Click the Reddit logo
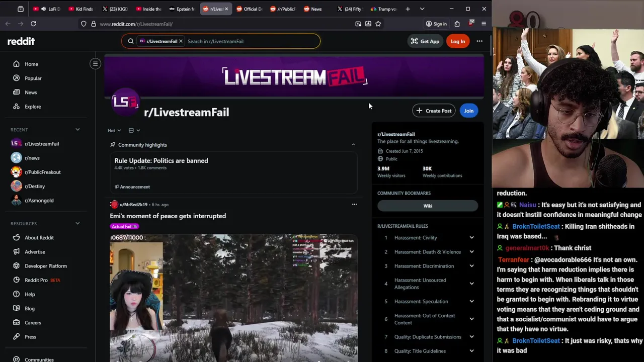644x362 pixels. (x=21, y=41)
